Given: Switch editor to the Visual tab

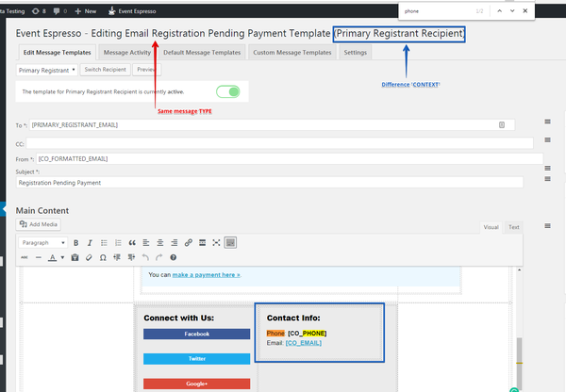Looking at the screenshot, I should pos(491,227).
